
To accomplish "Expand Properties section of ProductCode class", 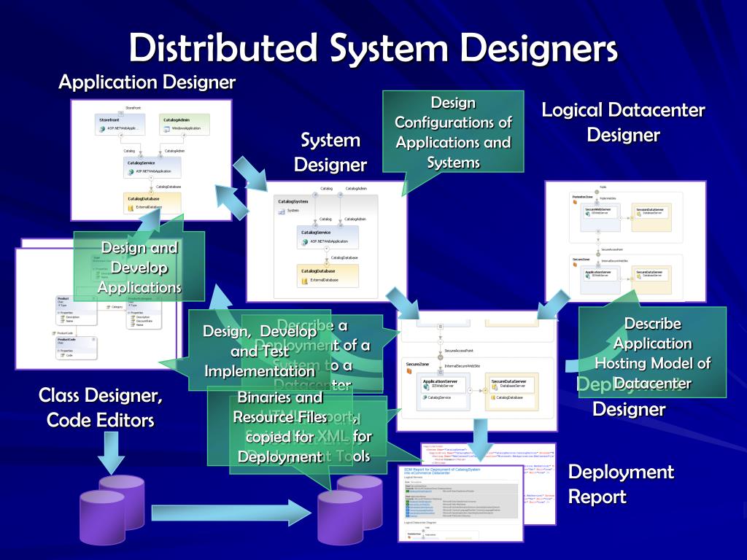I will click(x=58, y=351).
